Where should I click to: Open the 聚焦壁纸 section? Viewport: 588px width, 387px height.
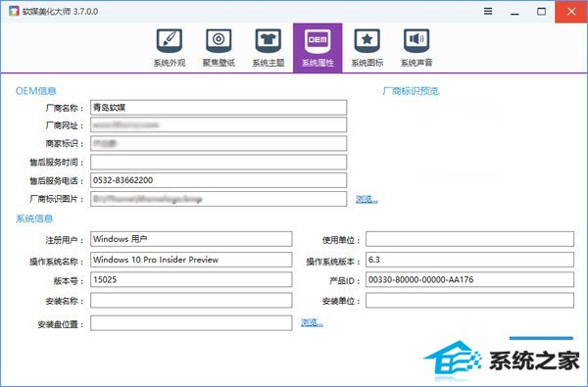[x=219, y=48]
